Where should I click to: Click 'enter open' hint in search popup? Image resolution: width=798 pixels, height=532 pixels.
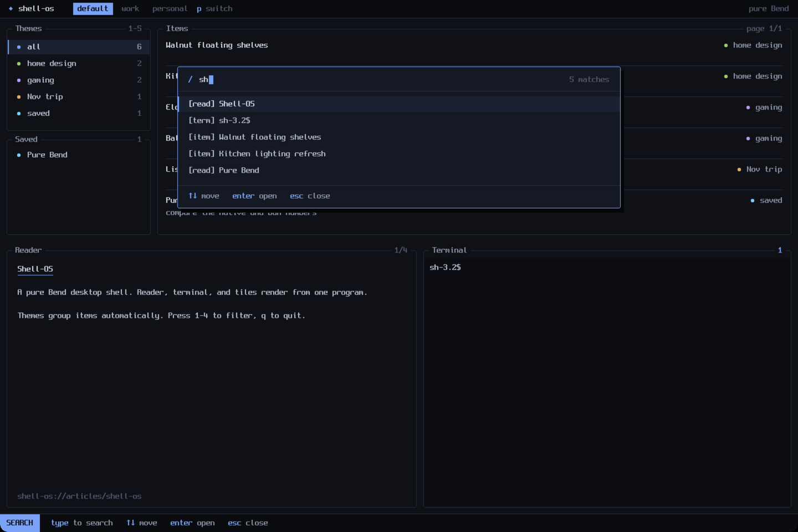[x=254, y=196]
